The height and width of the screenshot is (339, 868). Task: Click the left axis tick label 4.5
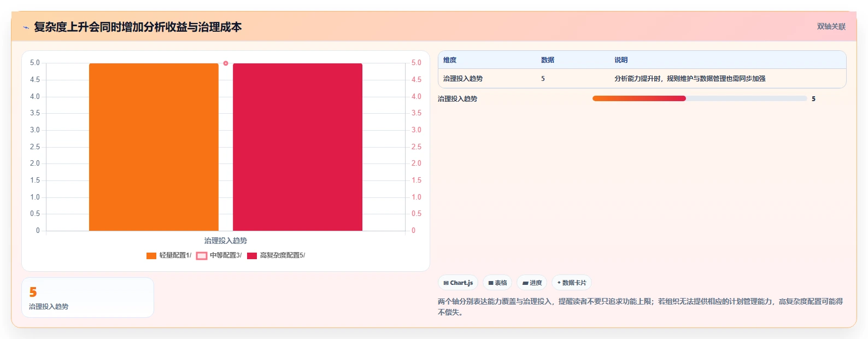click(x=35, y=80)
